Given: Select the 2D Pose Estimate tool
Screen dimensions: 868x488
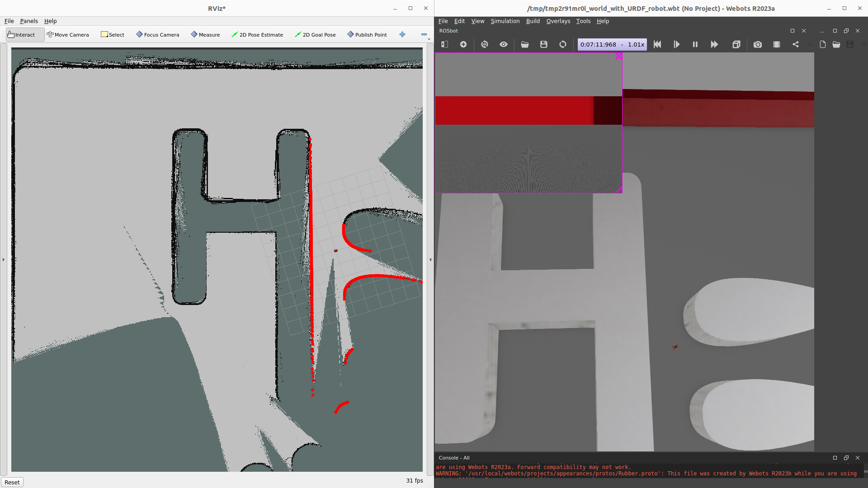Looking at the screenshot, I should [x=257, y=34].
